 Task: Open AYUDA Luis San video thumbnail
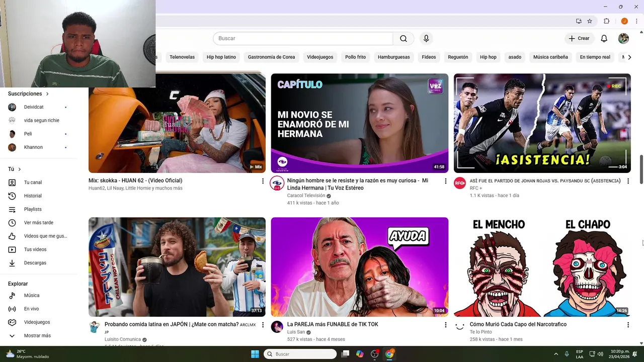pyautogui.click(x=360, y=267)
